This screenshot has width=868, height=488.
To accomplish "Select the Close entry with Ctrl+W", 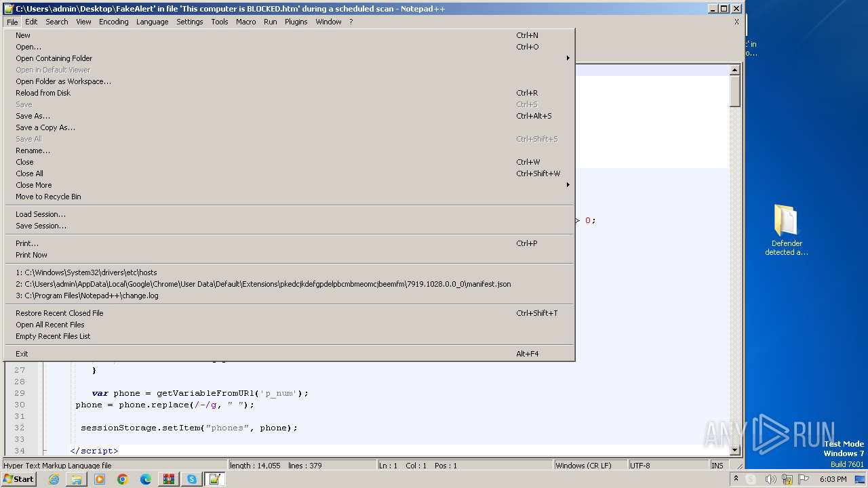I will 290,162.
